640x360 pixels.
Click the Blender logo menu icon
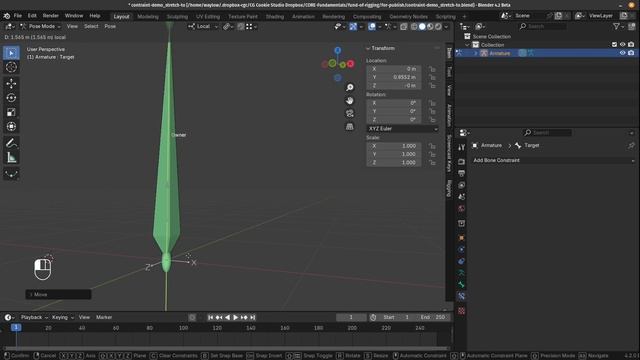[x=7, y=16]
